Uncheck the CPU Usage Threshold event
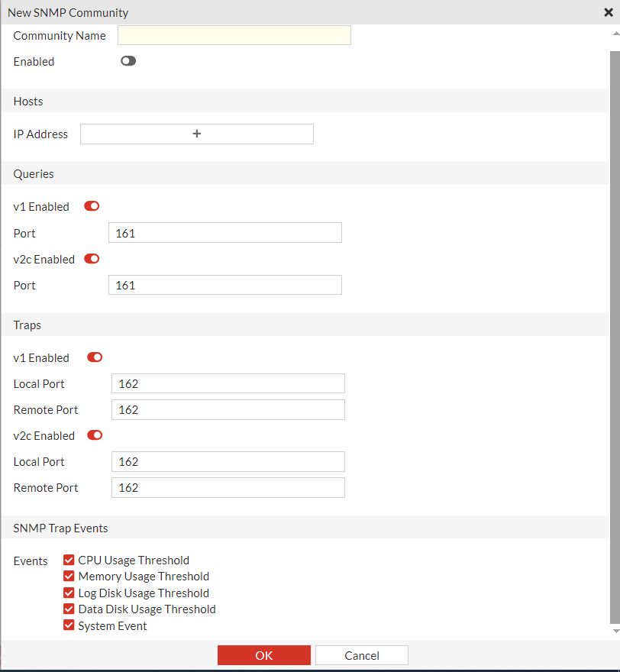Image resolution: width=620 pixels, height=672 pixels. 69,559
